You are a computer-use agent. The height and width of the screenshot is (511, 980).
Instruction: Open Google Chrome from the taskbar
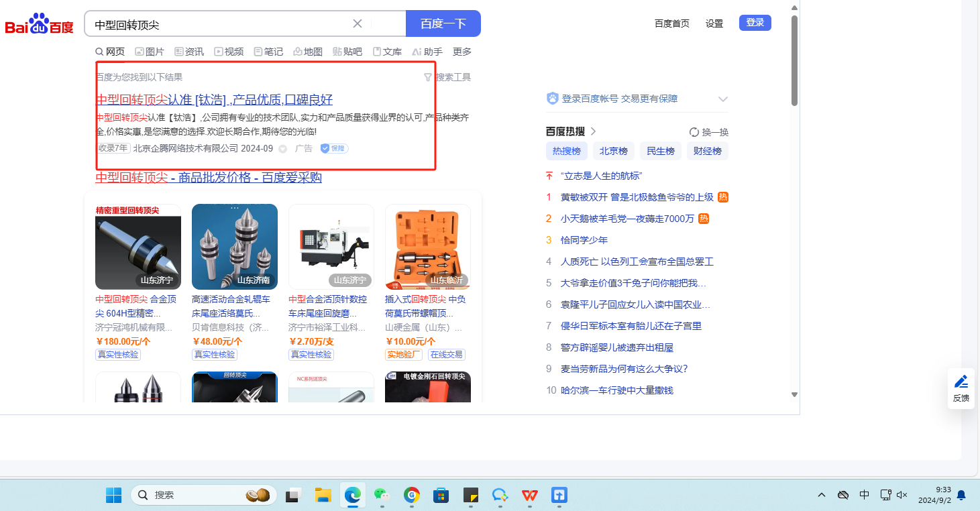[411, 496]
